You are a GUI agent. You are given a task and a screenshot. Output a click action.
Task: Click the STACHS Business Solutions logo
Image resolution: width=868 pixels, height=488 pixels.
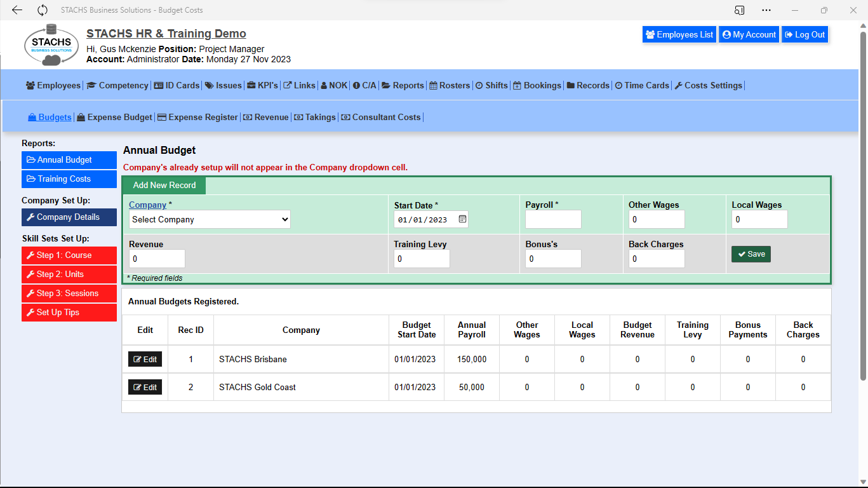(51, 44)
